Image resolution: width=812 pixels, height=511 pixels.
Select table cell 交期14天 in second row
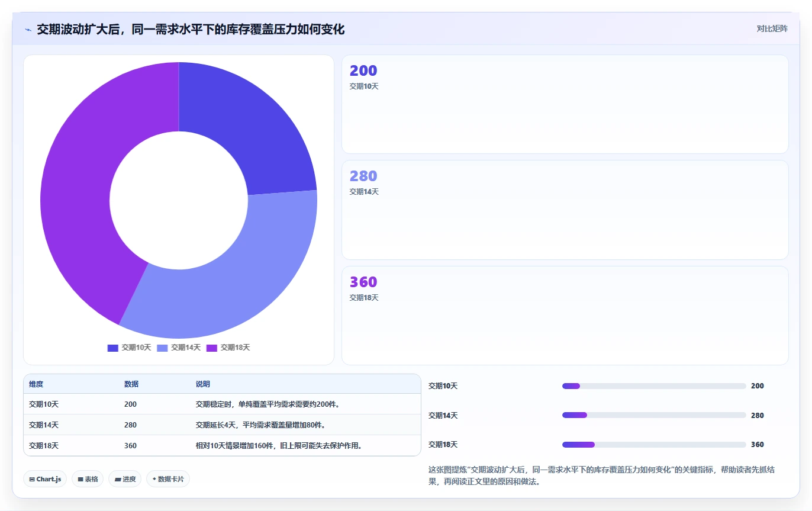click(x=44, y=425)
